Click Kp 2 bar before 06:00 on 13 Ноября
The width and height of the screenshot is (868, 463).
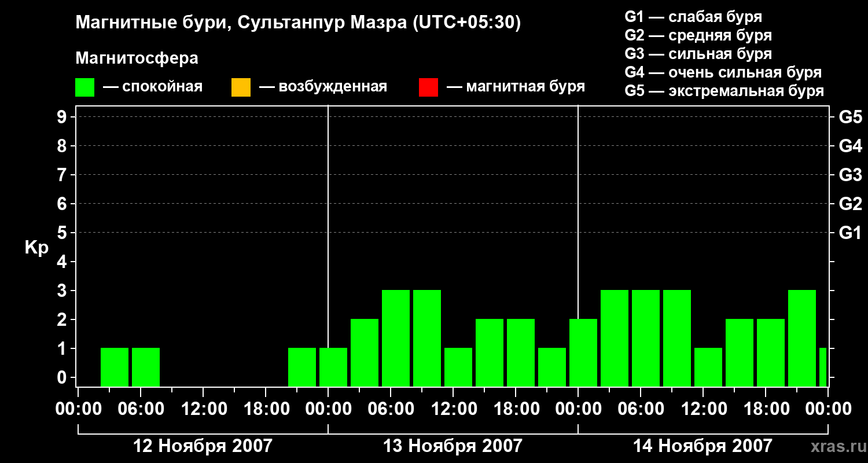click(365, 352)
